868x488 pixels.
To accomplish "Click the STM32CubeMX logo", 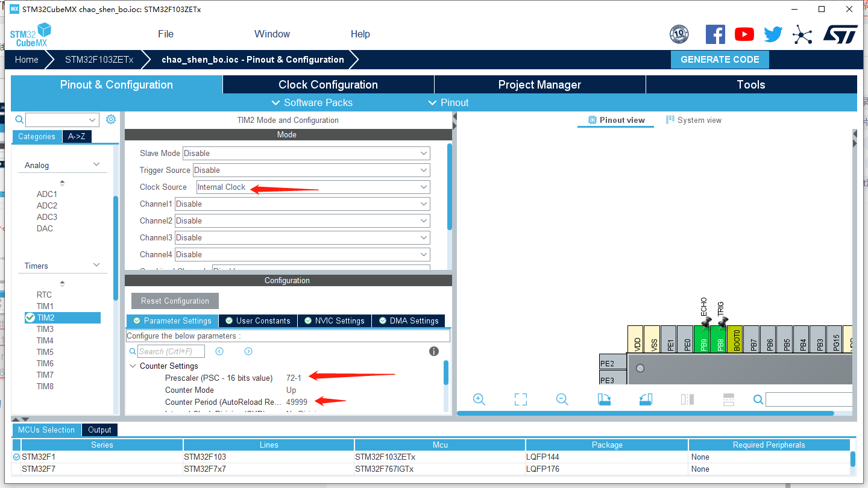I will (31, 34).
